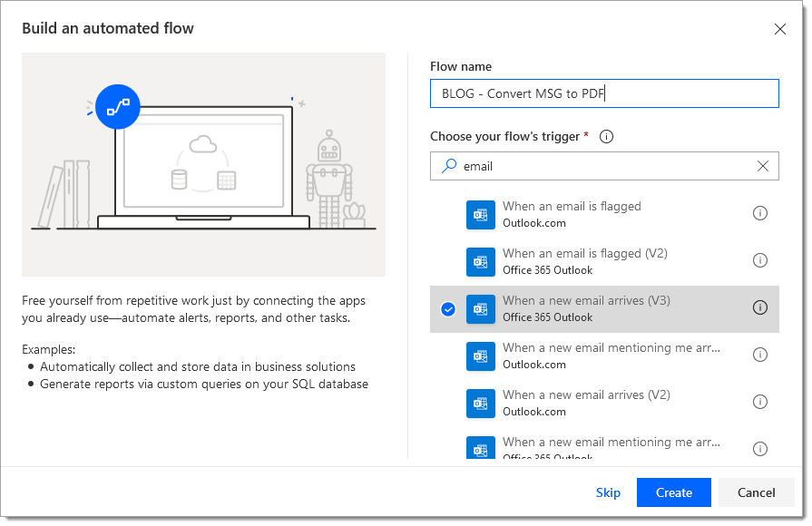Close the Build an automated flow dialog
812x526 pixels.
pos(779,29)
